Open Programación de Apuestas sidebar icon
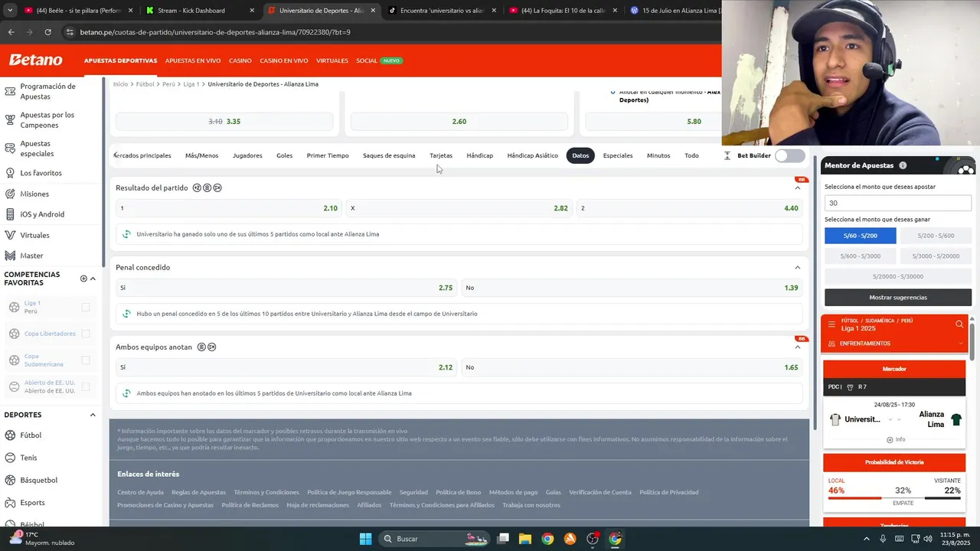The width and height of the screenshot is (980, 551). 10,91
